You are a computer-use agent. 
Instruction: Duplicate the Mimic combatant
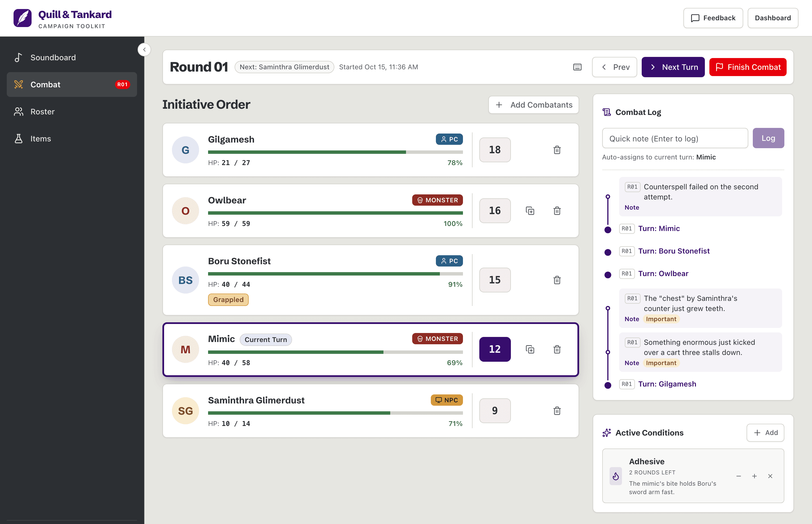click(x=530, y=349)
